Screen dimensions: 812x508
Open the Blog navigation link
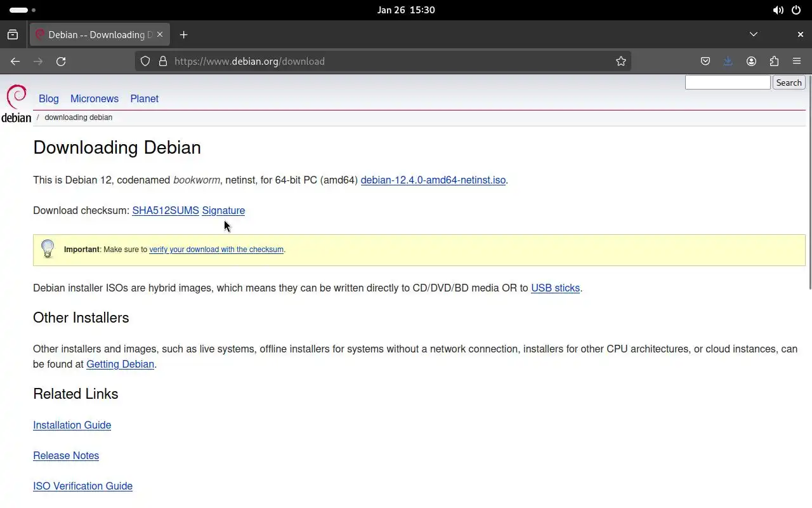click(49, 98)
